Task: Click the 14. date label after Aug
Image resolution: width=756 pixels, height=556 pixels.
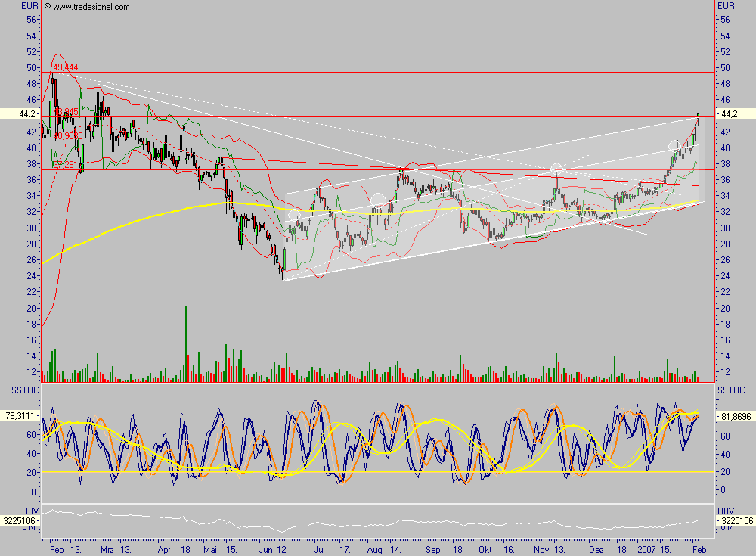Action: 395,550
